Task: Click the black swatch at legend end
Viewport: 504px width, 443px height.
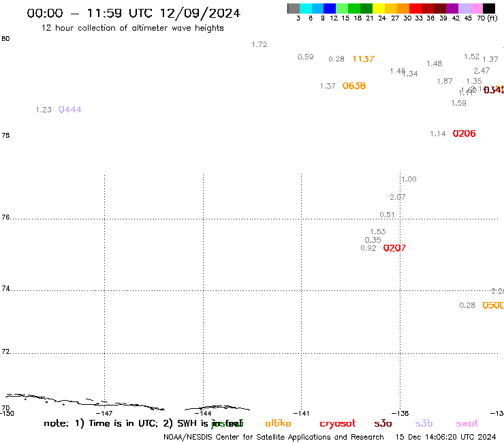Action: (x=488, y=8)
